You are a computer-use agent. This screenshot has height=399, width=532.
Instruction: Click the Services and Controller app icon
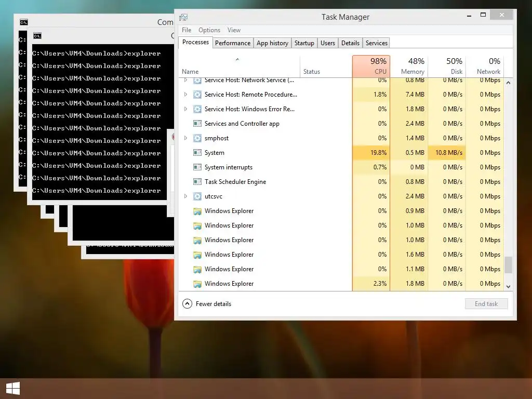point(197,124)
